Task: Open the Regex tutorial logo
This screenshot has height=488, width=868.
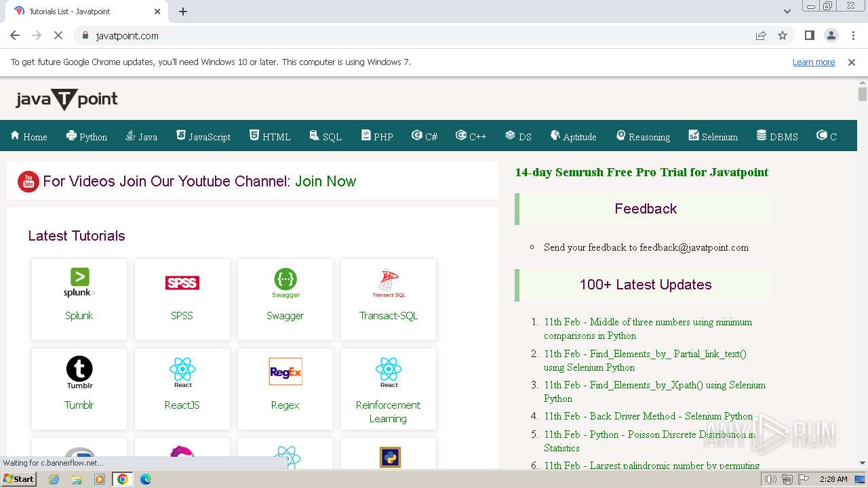Action: click(285, 371)
